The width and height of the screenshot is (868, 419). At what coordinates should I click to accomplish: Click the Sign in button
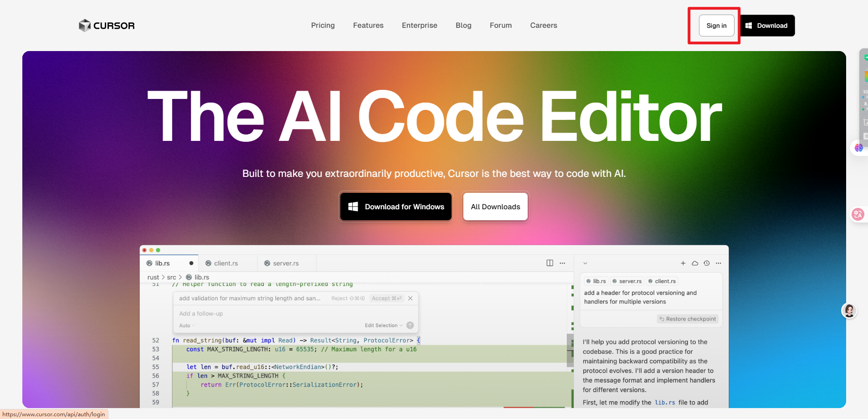(717, 26)
